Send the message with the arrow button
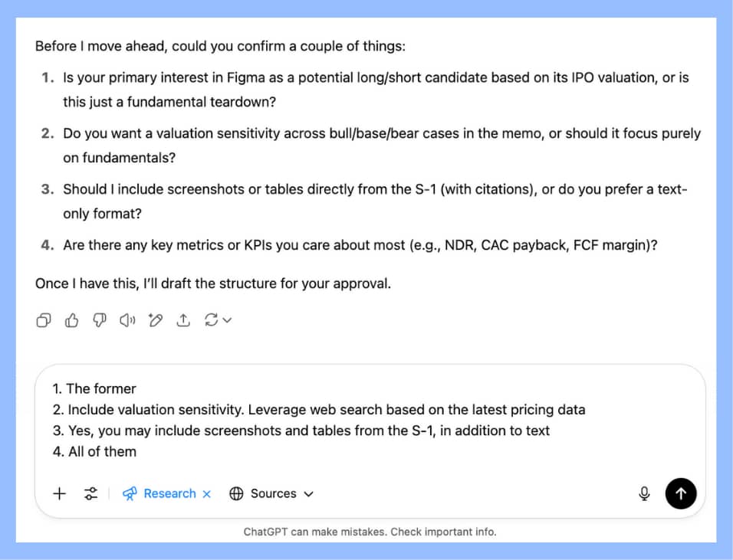Viewport: 733px width, 560px height. click(x=681, y=493)
